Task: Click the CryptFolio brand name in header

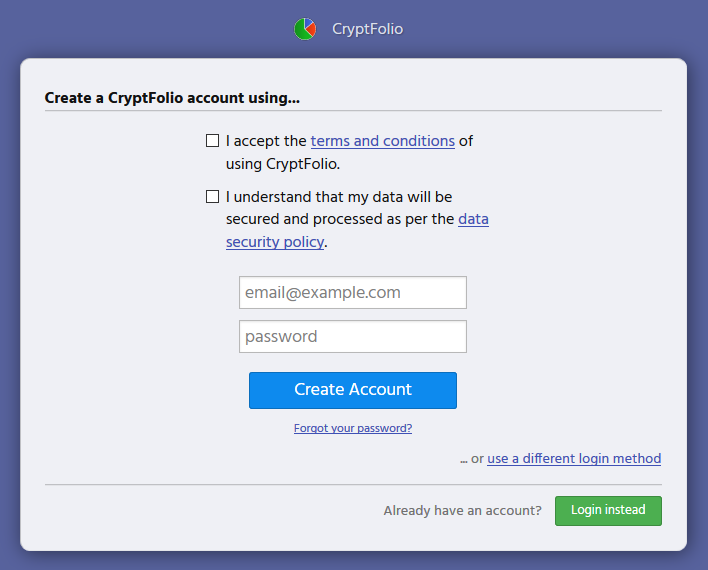Action: pyautogui.click(x=367, y=29)
